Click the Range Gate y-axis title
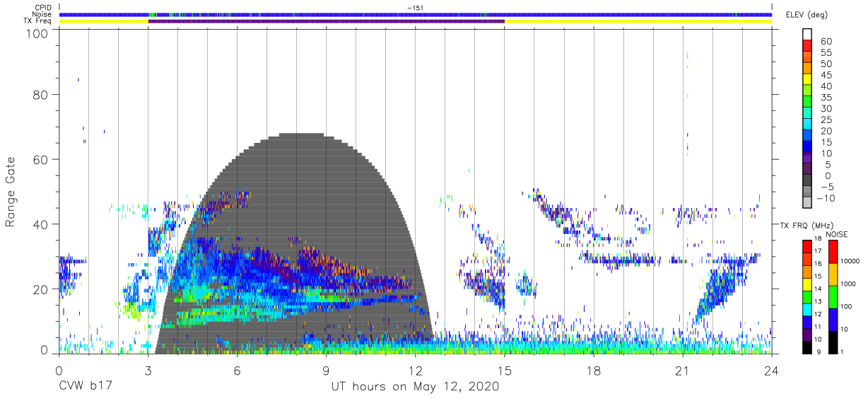868x401 pixels. coord(11,192)
